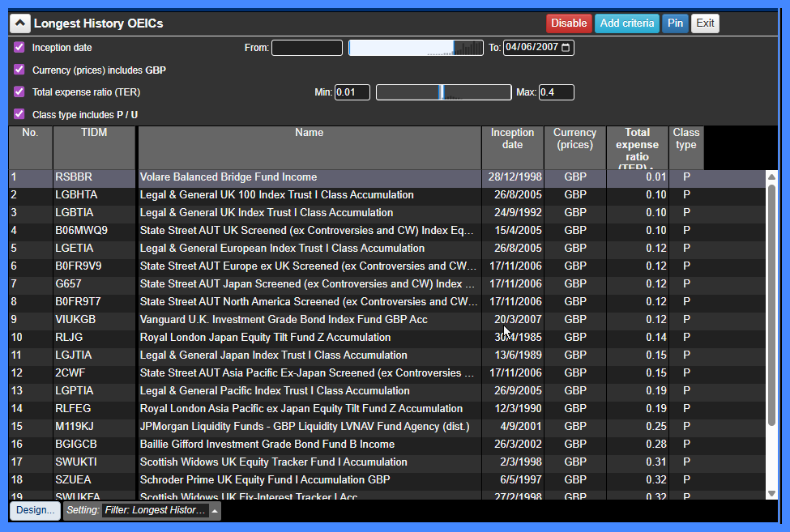Screen dimensions: 790x532
Task: Open the Setting filter dropdown
Action: tap(215, 511)
